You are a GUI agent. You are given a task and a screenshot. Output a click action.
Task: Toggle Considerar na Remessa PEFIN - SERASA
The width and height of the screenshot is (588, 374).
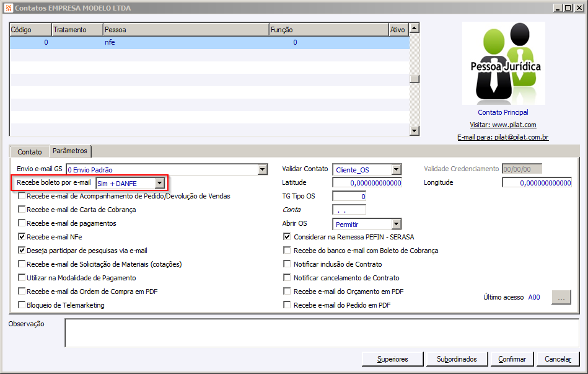[287, 236]
